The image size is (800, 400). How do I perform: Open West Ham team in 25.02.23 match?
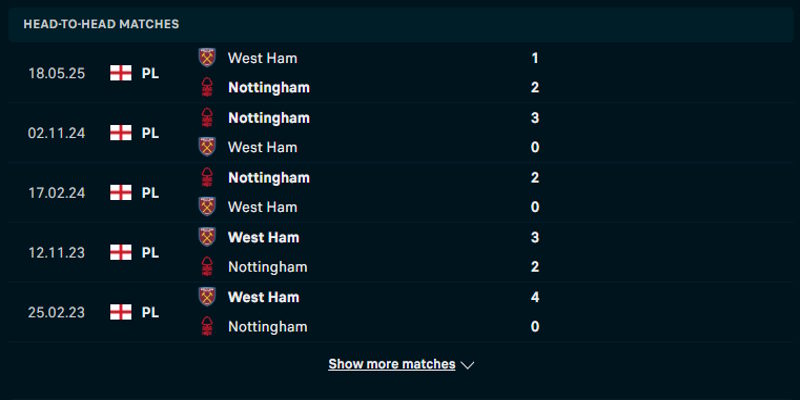pyautogui.click(x=262, y=297)
